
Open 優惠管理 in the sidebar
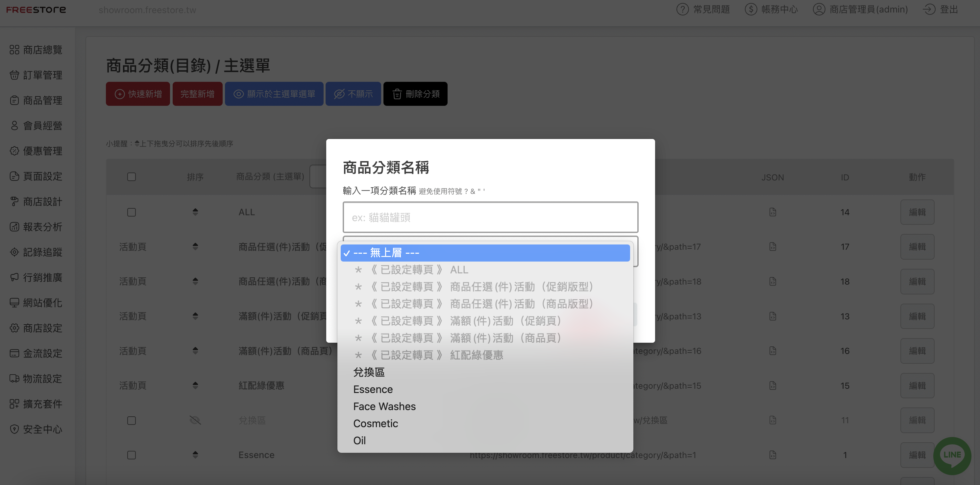click(36, 151)
